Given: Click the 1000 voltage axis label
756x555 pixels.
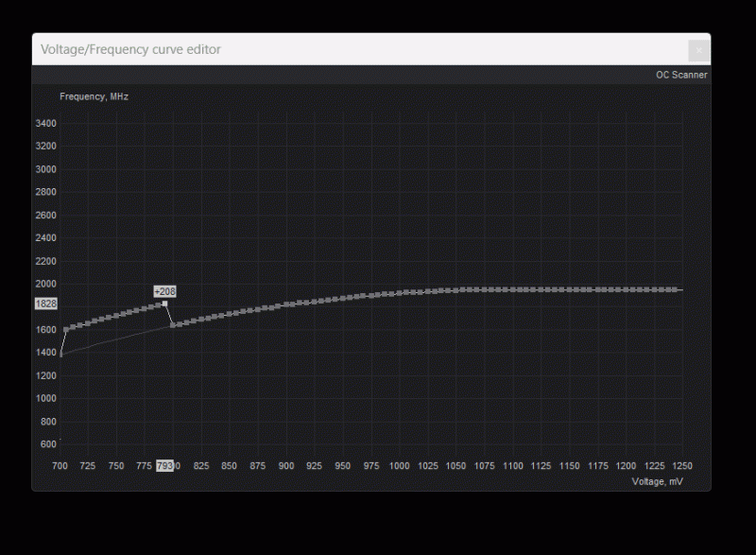Looking at the screenshot, I should point(399,466).
